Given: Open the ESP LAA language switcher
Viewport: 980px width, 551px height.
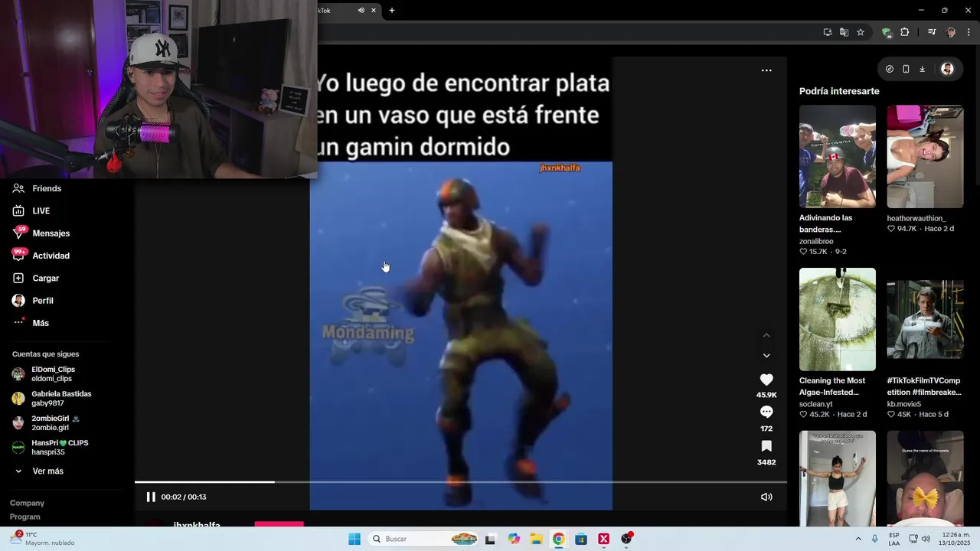Looking at the screenshot, I should pyautogui.click(x=894, y=539).
